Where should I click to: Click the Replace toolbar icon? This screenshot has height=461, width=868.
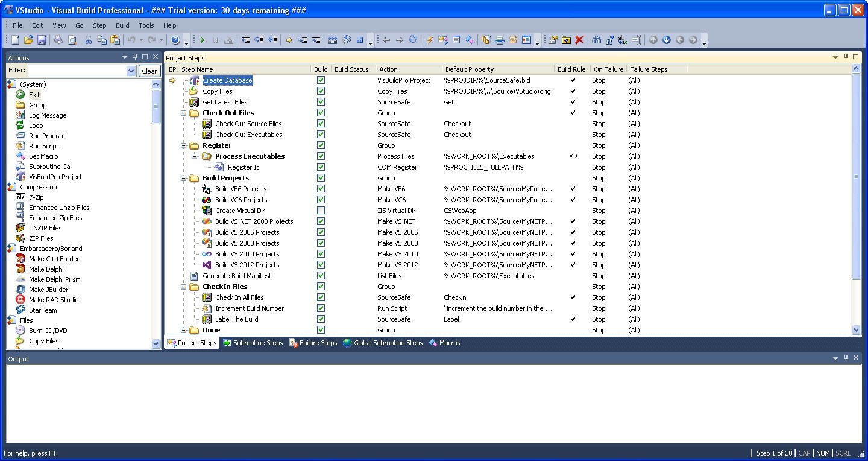pyautogui.click(x=621, y=40)
